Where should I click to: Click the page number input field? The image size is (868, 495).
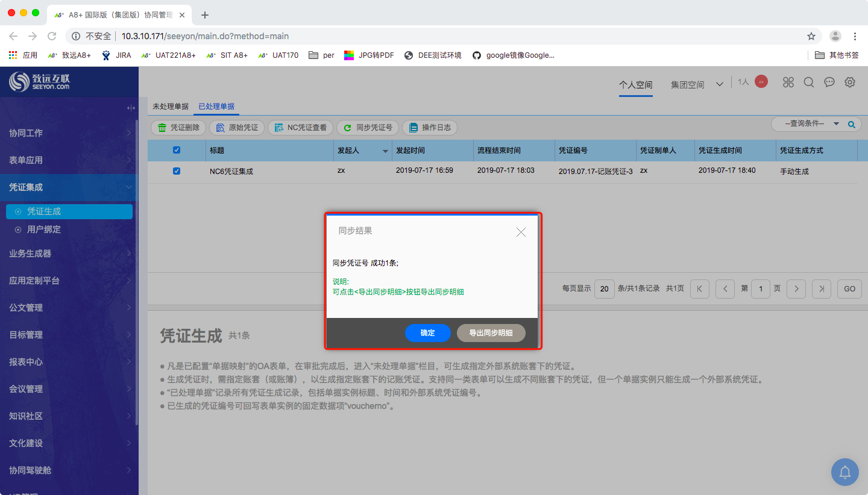761,289
